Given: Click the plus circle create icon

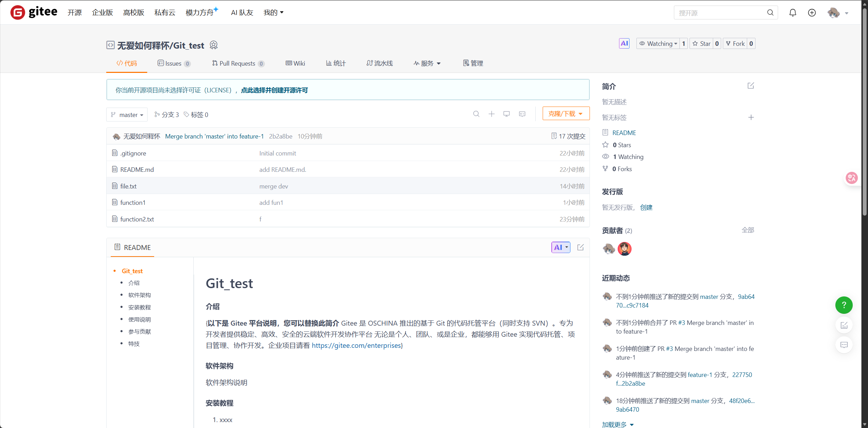Looking at the screenshot, I should tap(812, 13).
